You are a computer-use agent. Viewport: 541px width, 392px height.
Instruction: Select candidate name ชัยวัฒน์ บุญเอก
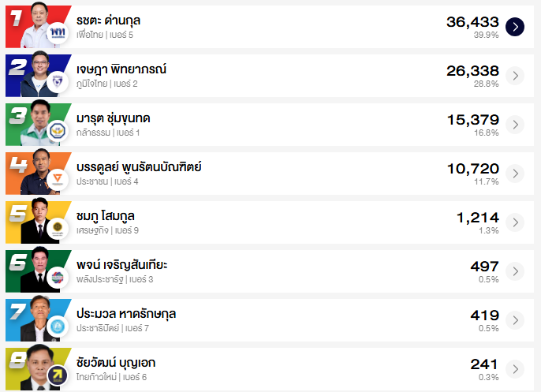click(116, 363)
